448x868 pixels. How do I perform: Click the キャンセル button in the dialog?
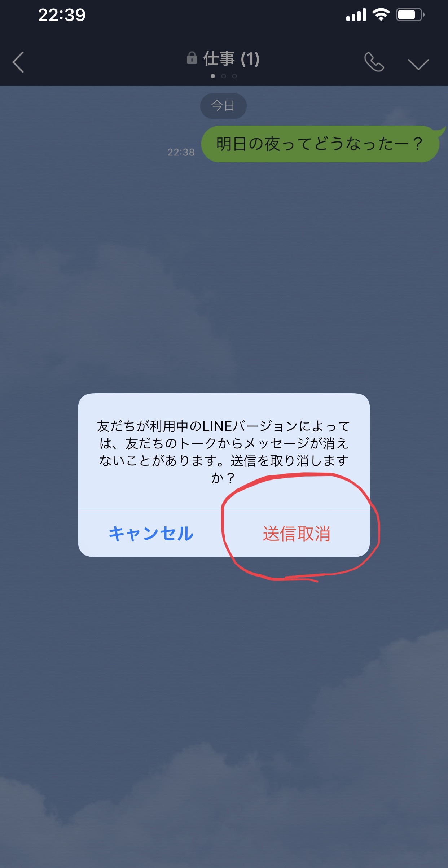[151, 533]
